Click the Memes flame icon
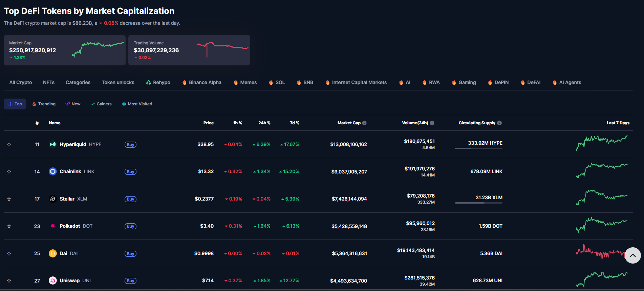The image size is (644, 291). (236, 82)
